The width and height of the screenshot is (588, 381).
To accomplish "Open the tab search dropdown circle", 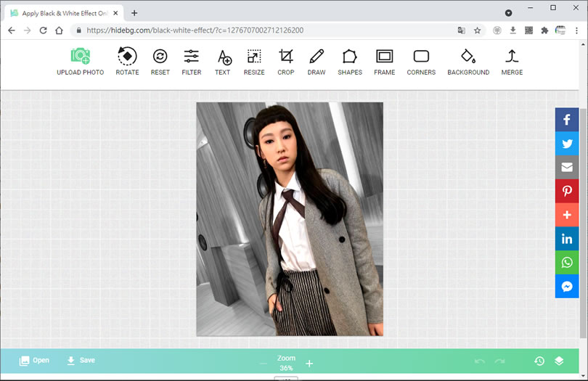I will (x=508, y=13).
